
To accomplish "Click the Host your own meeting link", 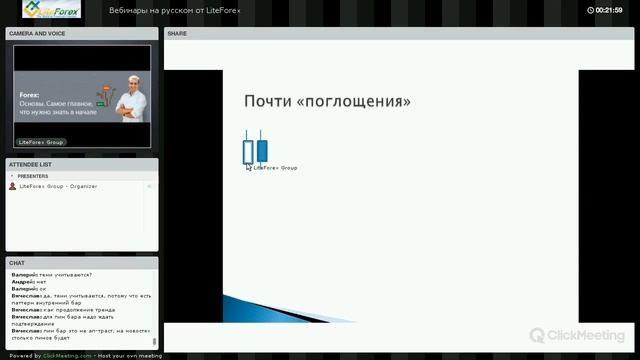I will coord(130,356).
